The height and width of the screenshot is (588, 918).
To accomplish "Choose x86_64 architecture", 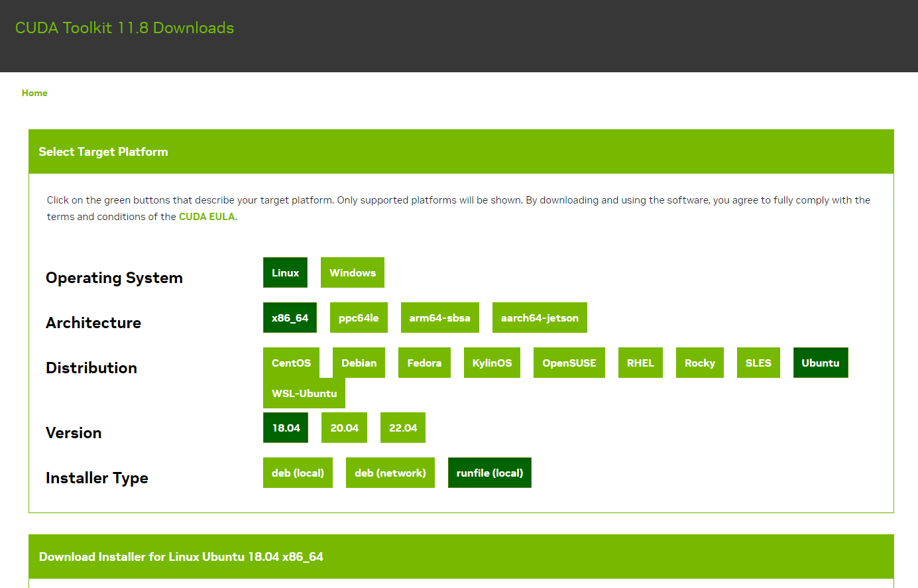I will click(290, 318).
